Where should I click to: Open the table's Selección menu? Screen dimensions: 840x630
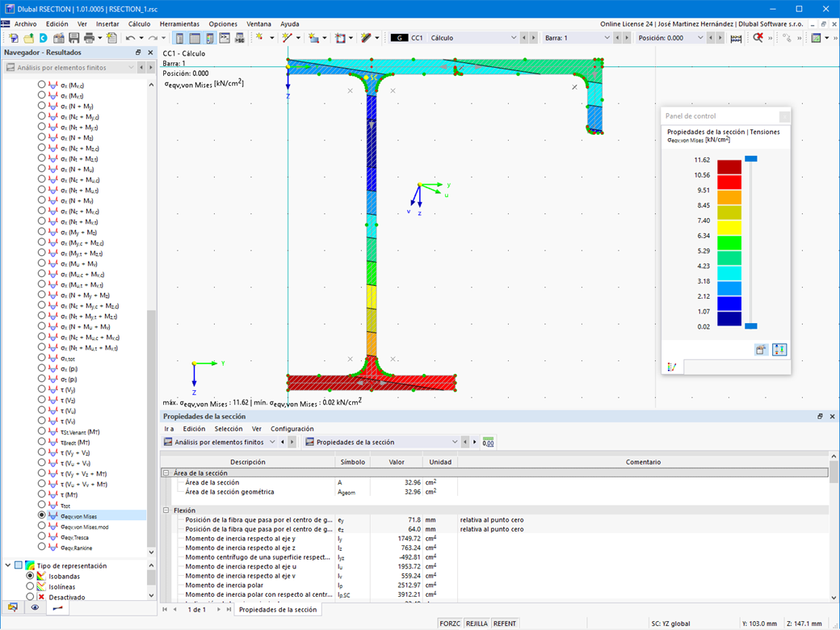pos(229,429)
